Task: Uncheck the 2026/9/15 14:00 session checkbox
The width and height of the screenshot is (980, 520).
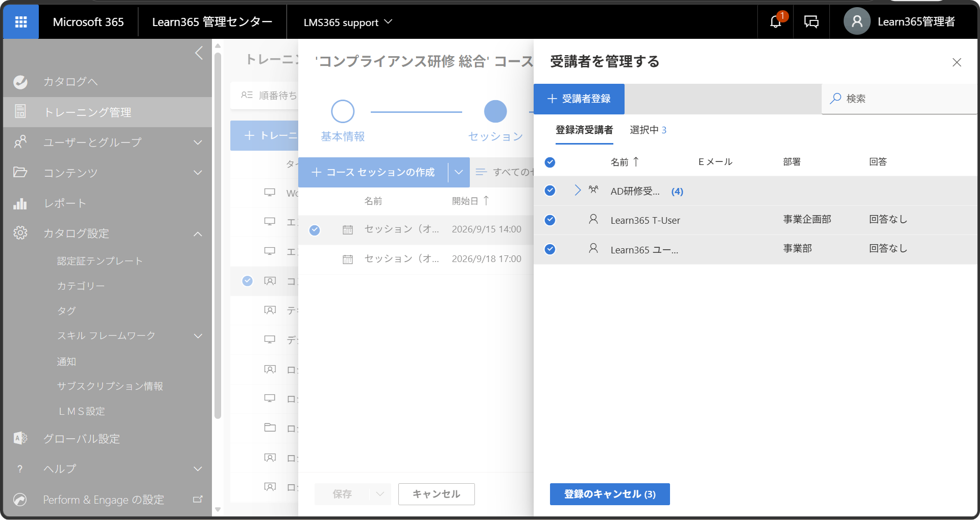Action: (315, 230)
